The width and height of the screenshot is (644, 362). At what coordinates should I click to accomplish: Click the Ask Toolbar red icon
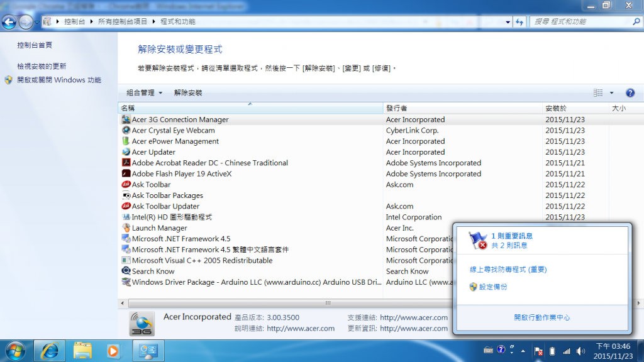(x=126, y=184)
